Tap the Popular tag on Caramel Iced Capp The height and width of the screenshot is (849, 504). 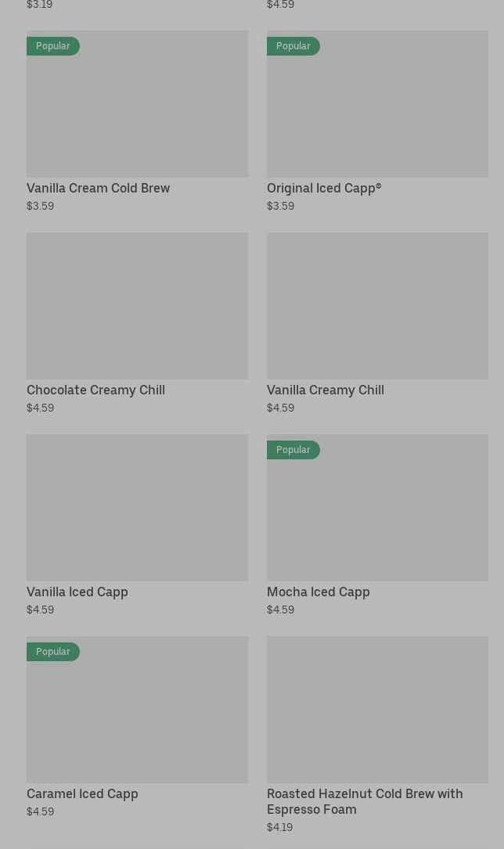tap(52, 652)
